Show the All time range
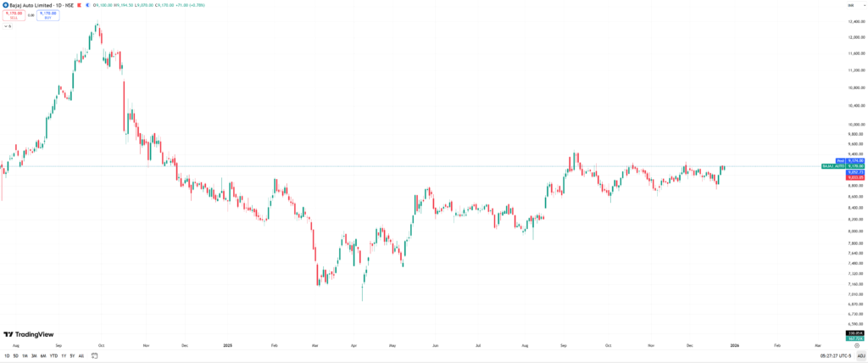Viewport: 868px width, 363px height. coord(81,355)
